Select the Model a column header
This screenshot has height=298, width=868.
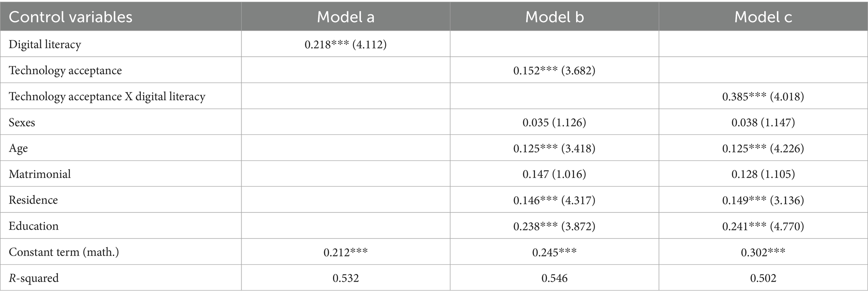(345, 17)
